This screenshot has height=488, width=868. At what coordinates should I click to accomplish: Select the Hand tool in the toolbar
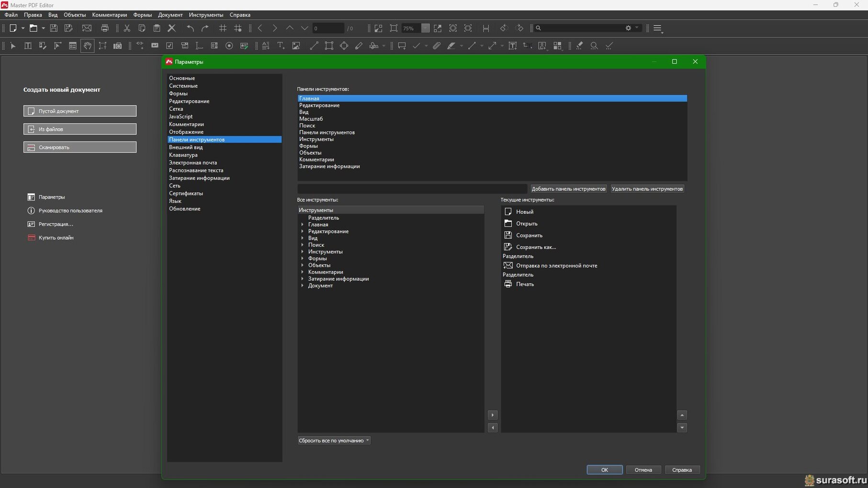coord(87,46)
